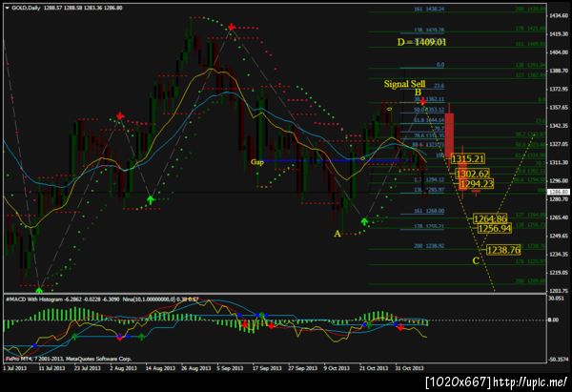Click the '31 Oct 2013' date label
572x392 pixels.
409,368
